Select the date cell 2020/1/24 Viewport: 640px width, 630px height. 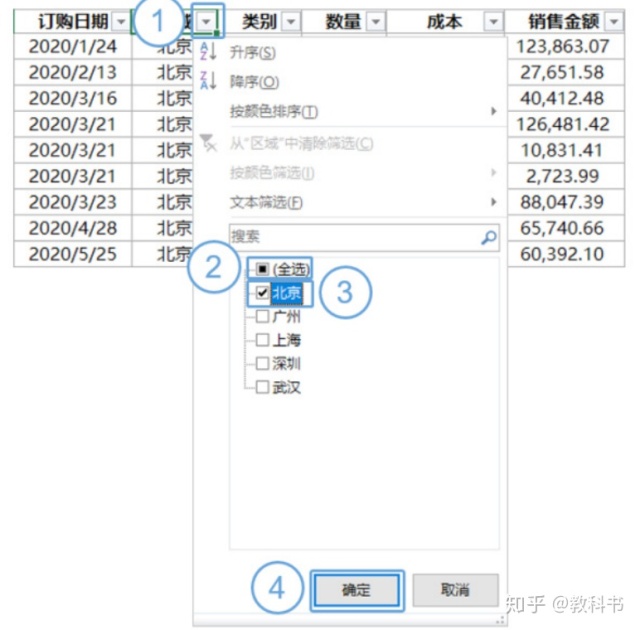(73, 47)
